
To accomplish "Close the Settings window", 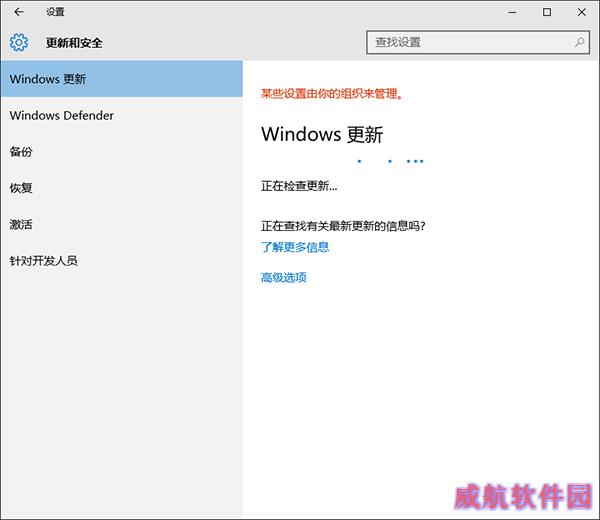I will 582,12.
